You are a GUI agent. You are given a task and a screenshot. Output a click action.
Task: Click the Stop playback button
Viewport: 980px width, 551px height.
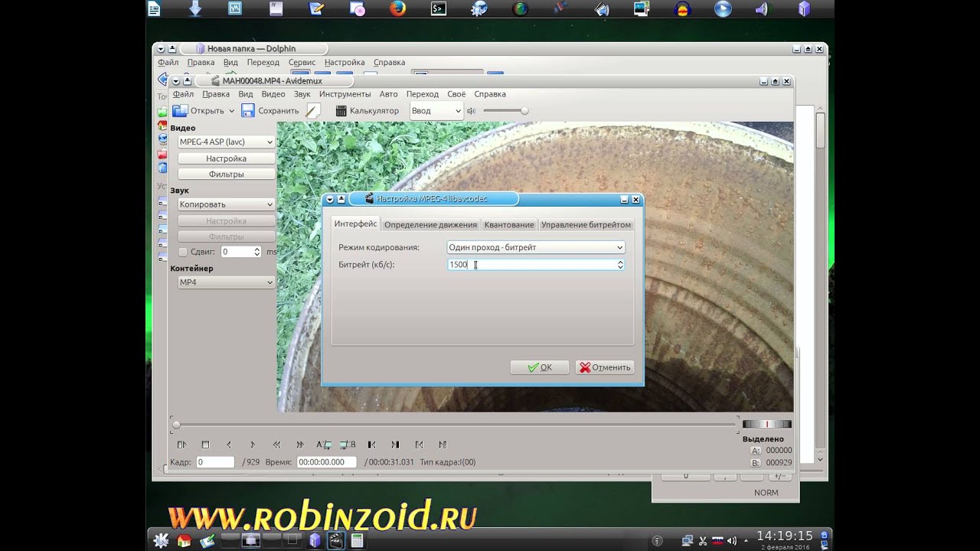coord(205,445)
